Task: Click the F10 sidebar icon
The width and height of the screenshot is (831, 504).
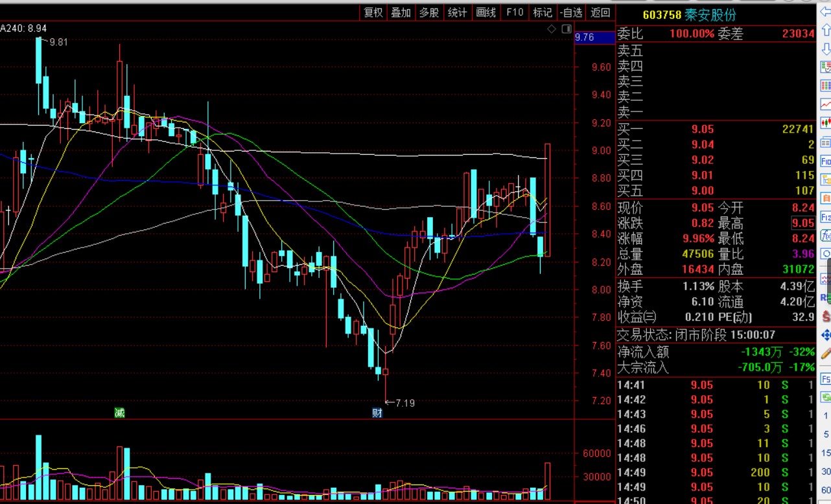Action: [x=825, y=161]
